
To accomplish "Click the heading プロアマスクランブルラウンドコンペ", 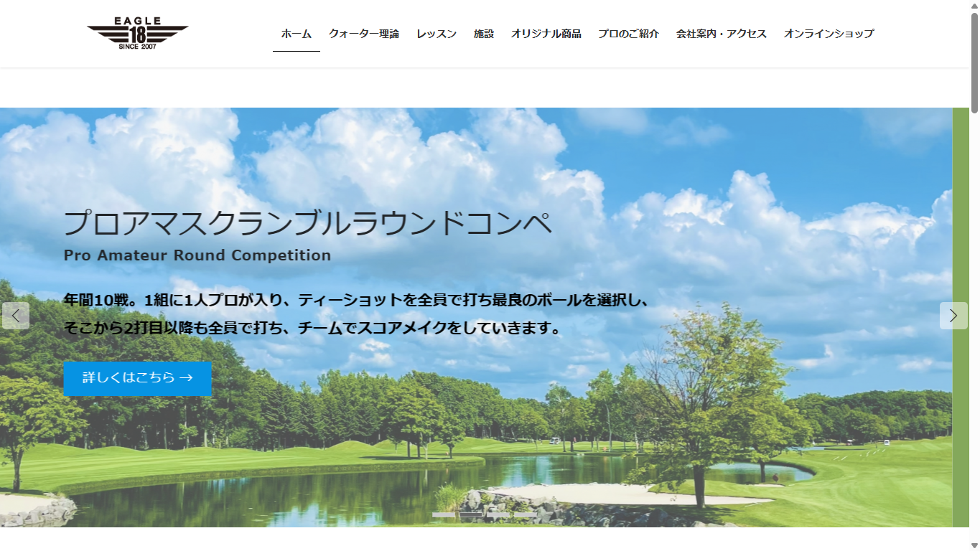I will pyautogui.click(x=308, y=223).
